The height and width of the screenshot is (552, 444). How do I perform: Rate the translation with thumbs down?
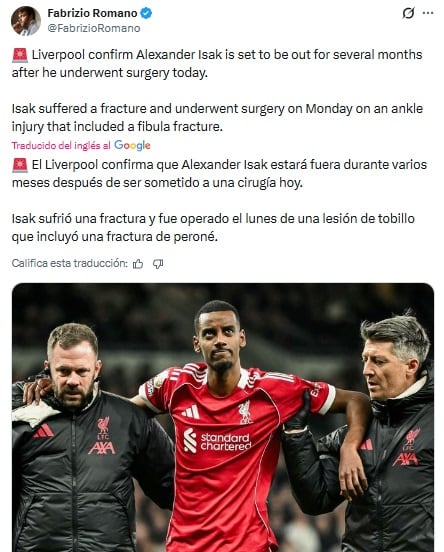click(158, 264)
